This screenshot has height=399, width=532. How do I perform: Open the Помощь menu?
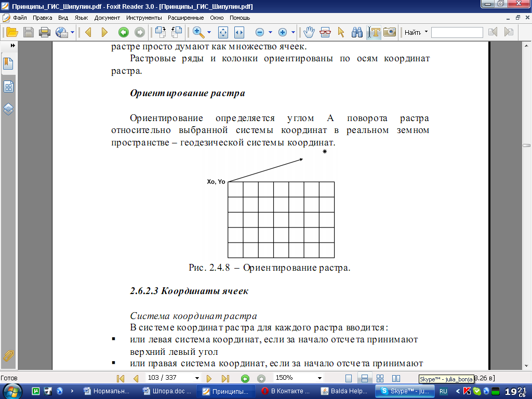coord(240,18)
